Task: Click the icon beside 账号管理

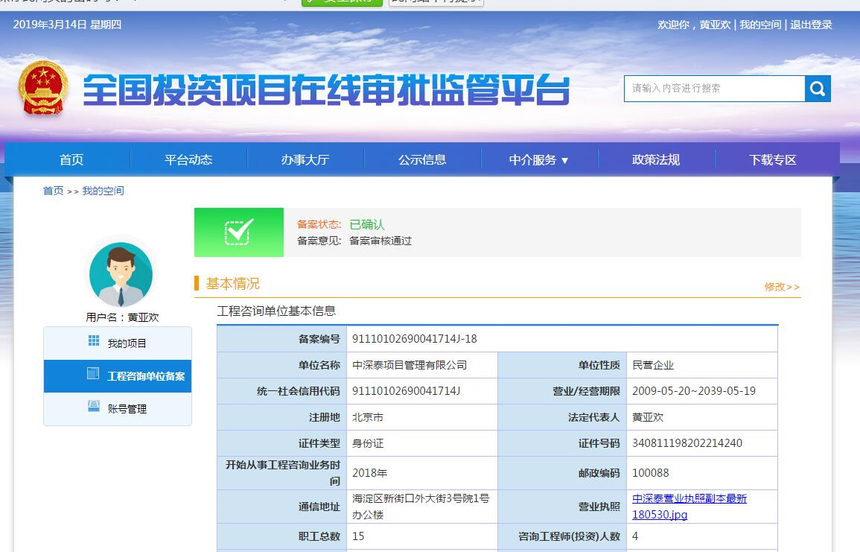Action: click(x=94, y=406)
